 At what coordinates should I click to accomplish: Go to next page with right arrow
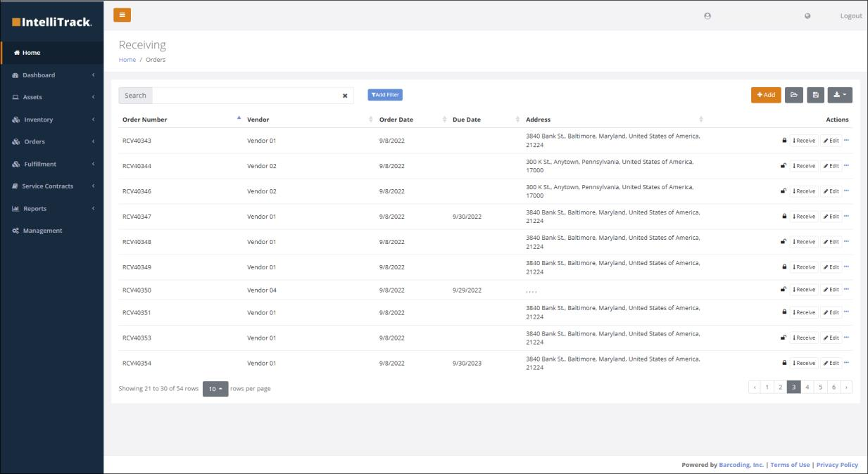tap(846, 387)
